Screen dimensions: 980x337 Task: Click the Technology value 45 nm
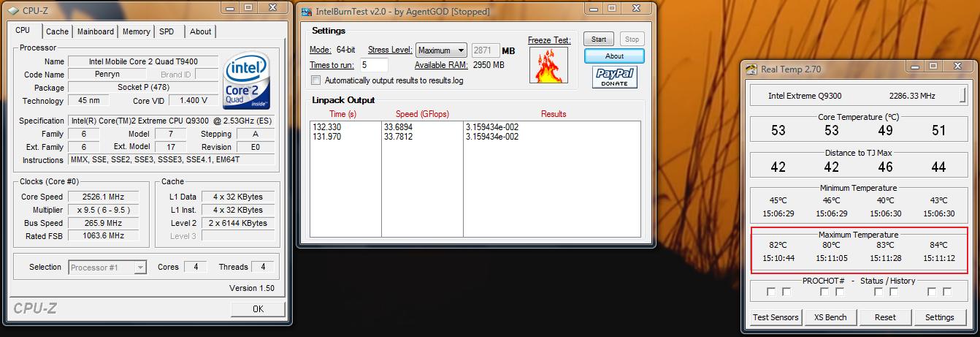(x=88, y=101)
